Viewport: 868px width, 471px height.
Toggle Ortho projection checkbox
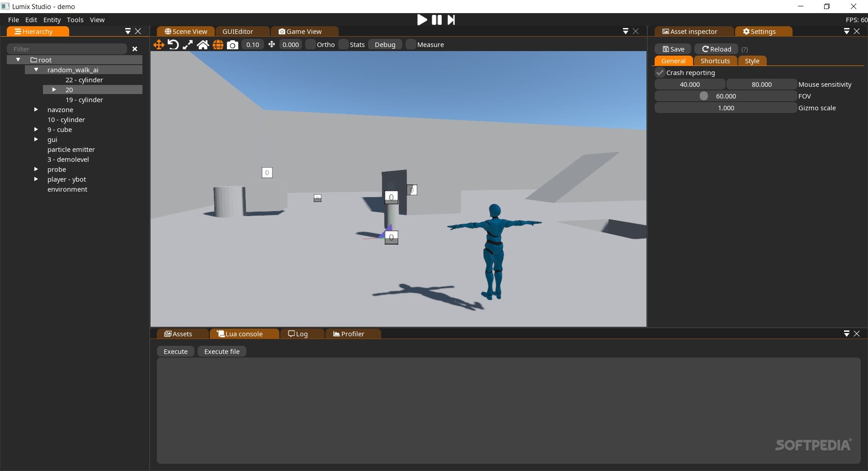click(x=310, y=44)
